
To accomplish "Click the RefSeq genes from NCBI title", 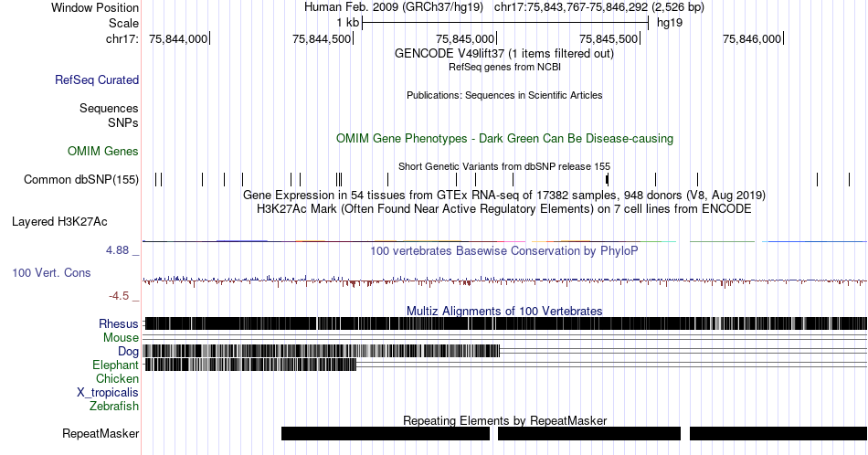I will [x=504, y=67].
